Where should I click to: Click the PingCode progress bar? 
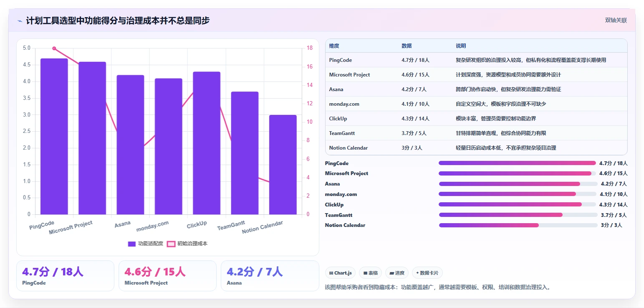tap(518, 163)
